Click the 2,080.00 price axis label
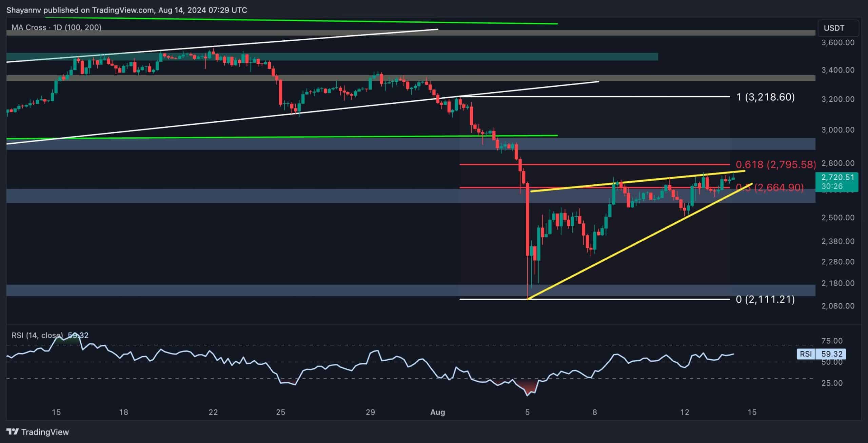The height and width of the screenshot is (443, 868). tap(837, 306)
